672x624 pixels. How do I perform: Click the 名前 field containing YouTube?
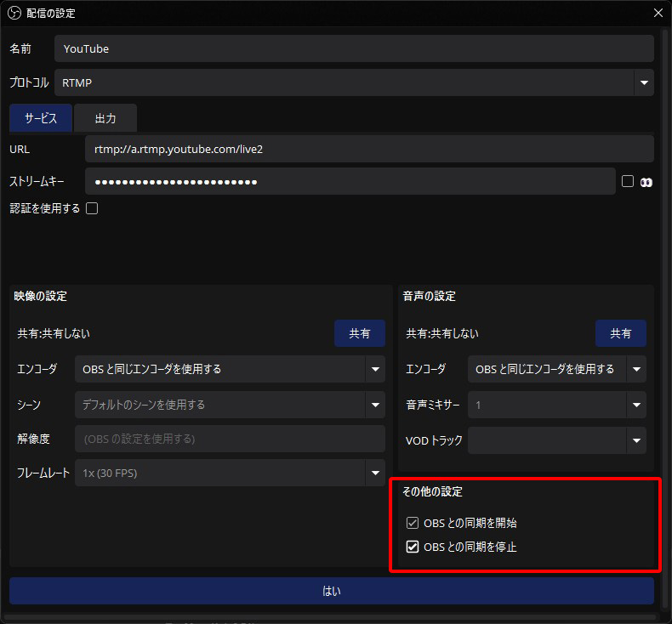click(354, 48)
